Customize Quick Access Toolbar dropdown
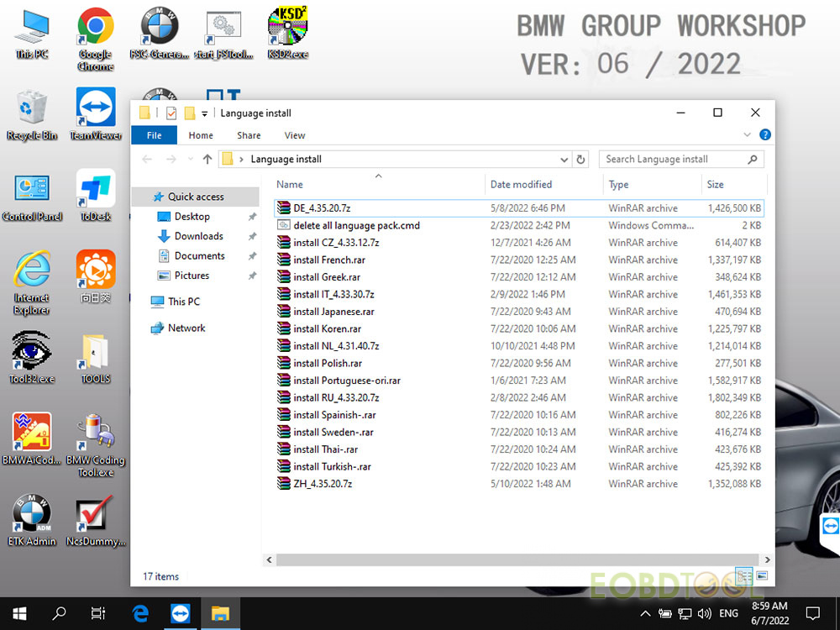Screen dimensions: 840x630 [x=204, y=113]
